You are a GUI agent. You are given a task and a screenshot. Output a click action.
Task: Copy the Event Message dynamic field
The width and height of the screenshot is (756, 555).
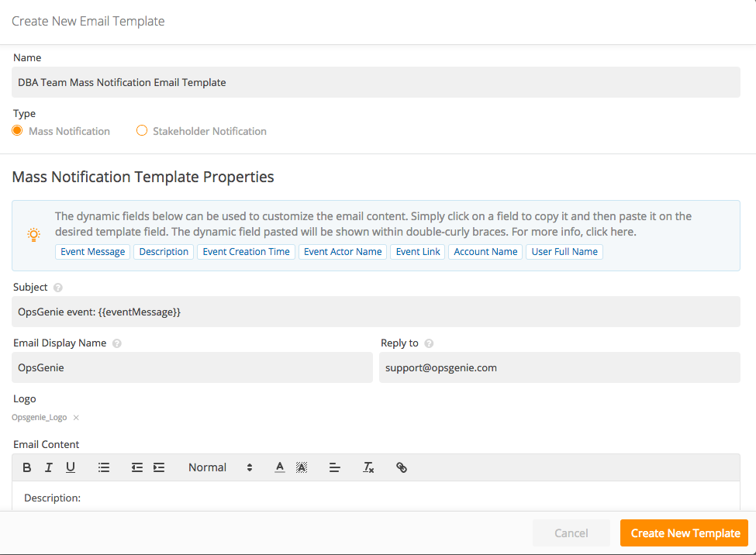click(x=92, y=252)
